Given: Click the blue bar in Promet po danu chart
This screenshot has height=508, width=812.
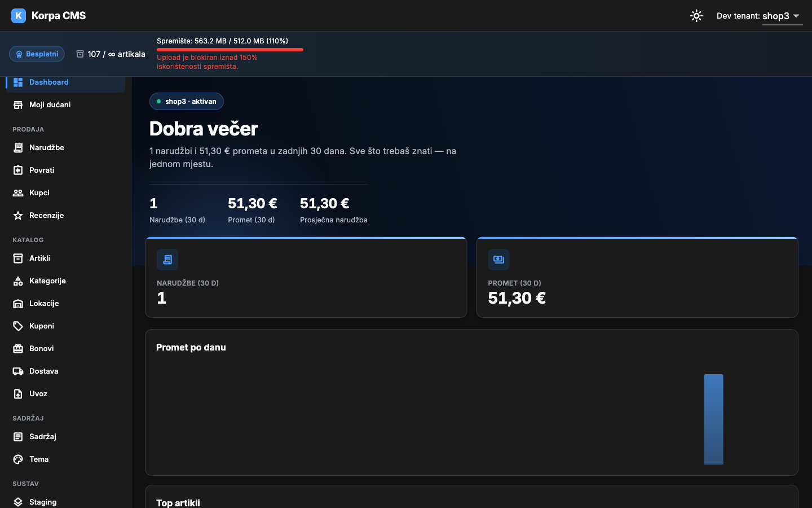Looking at the screenshot, I should pos(713,419).
